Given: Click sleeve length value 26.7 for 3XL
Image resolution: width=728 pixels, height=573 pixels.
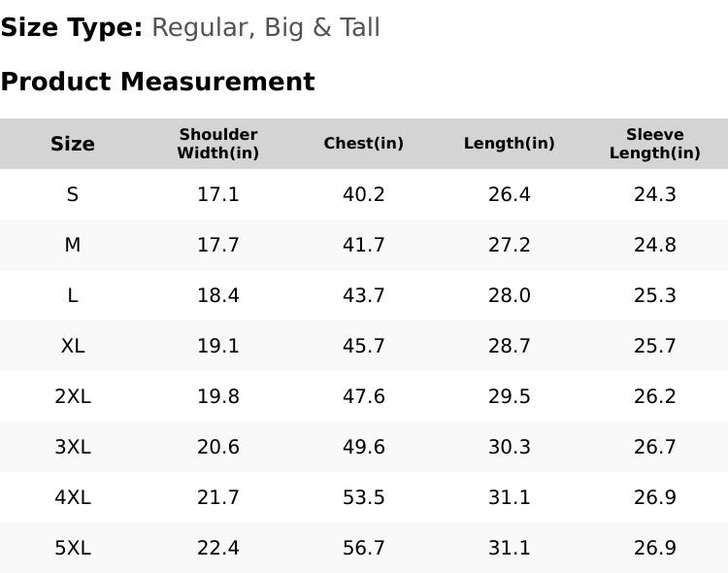Looking at the screenshot, I should coord(655,447).
